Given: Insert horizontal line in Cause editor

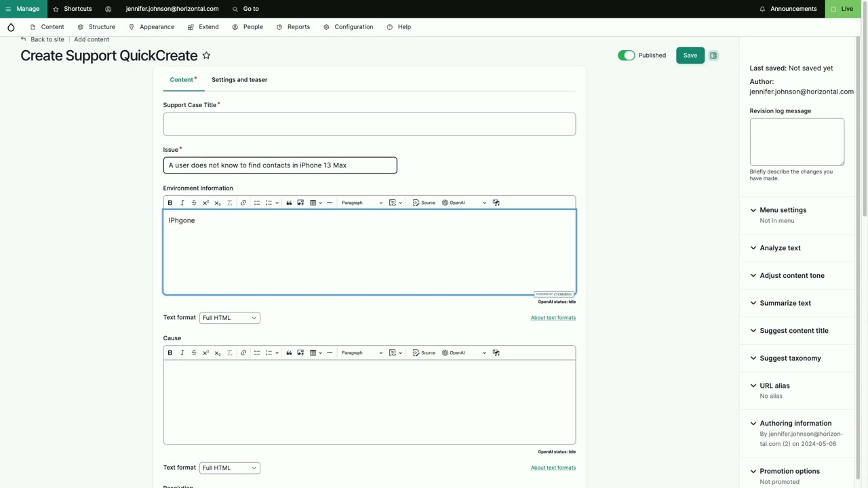Looking at the screenshot, I should click(330, 352).
